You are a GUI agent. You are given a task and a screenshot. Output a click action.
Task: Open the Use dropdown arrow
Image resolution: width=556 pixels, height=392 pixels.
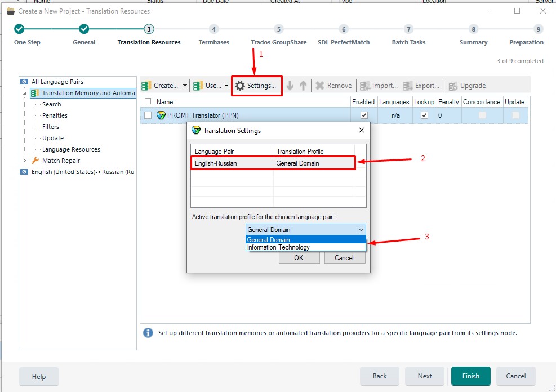point(226,86)
